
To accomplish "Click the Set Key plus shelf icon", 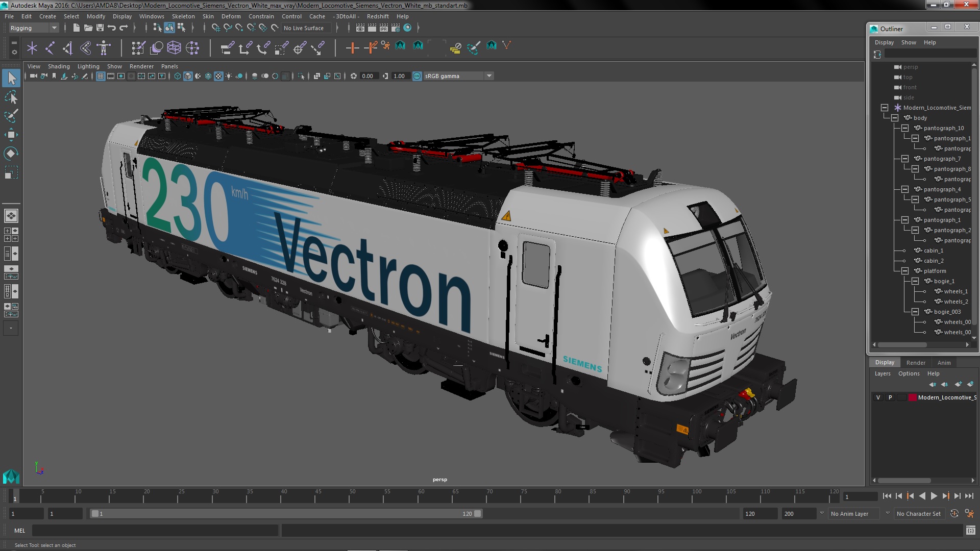I will [352, 48].
